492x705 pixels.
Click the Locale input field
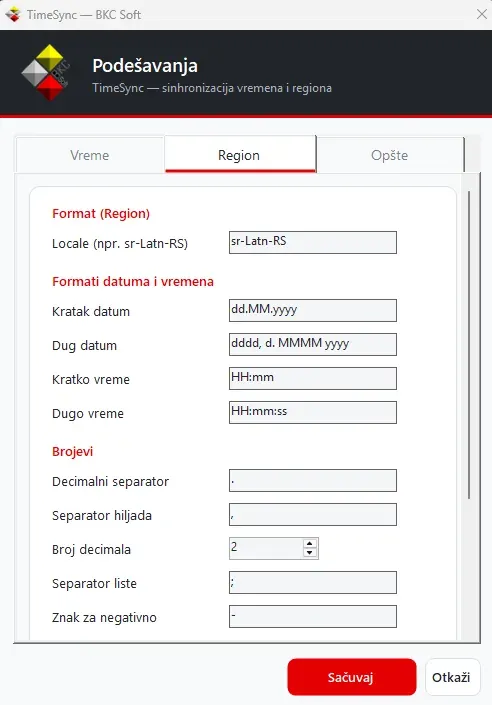pyautogui.click(x=313, y=242)
